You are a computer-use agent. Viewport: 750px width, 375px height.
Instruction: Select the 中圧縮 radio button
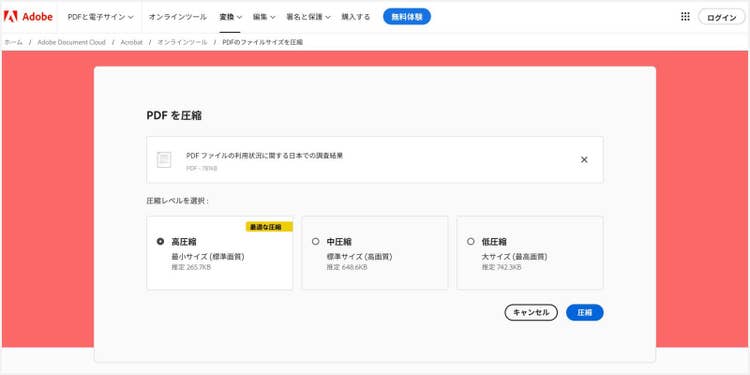pyautogui.click(x=315, y=242)
